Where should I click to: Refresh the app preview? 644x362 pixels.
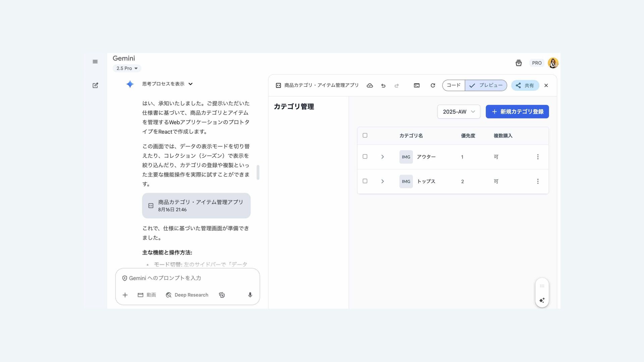click(x=433, y=85)
